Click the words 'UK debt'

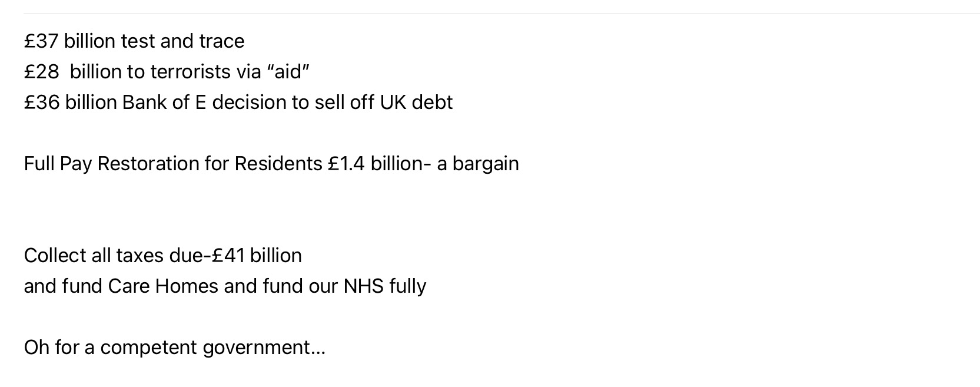click(x=416, y=102)
